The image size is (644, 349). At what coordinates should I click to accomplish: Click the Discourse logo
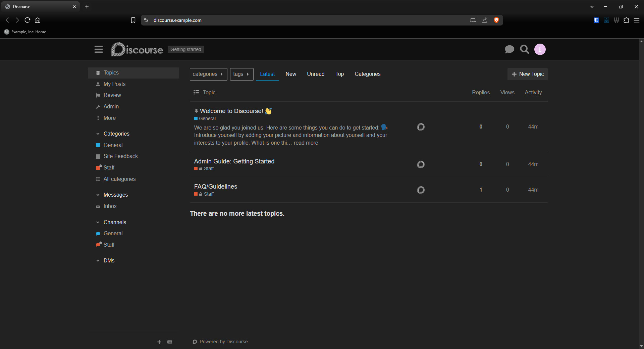(x=137, y=49)
